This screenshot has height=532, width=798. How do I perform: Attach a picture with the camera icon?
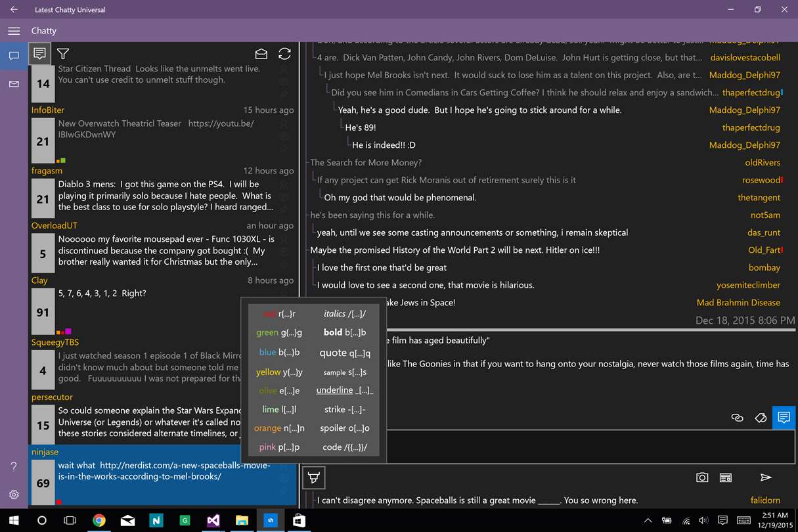702,477
